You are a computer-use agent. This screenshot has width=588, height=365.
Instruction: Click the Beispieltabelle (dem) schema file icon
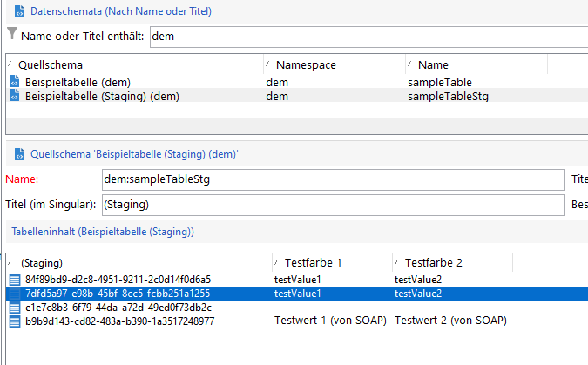14,82
